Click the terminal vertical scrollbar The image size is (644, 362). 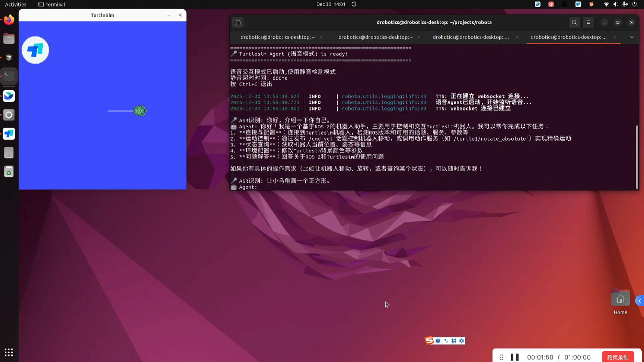pyautogui.click(x=637, y=157)
